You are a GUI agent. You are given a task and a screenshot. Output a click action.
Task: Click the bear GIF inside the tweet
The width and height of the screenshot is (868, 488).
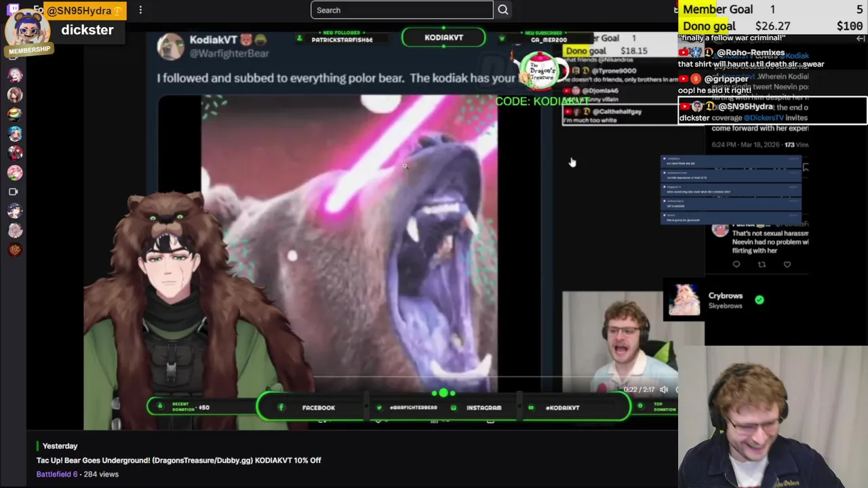[x=349, y=244]
